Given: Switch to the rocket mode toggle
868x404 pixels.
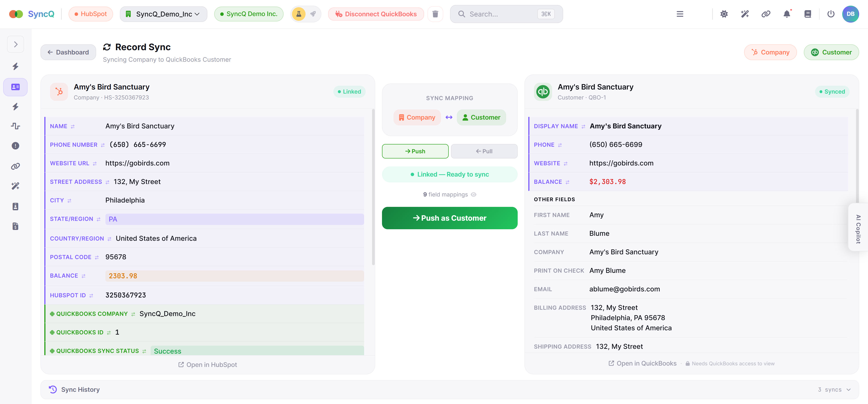Looking at the screenshot, I should click(313, 14).
